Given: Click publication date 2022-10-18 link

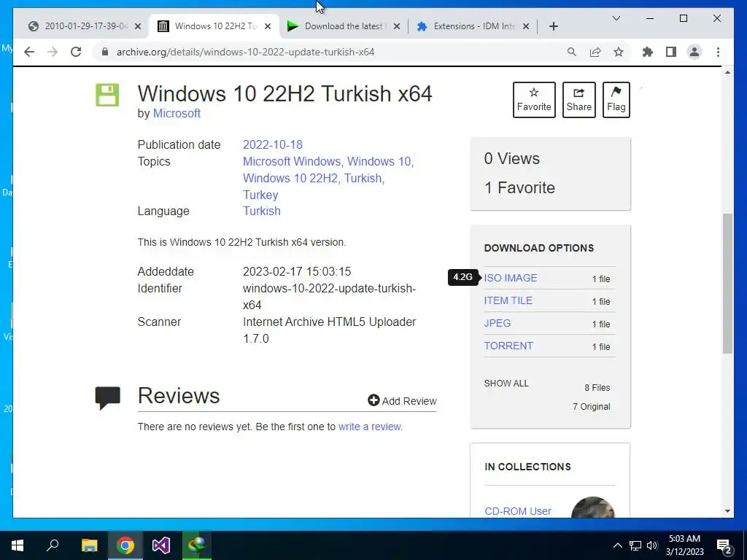Looking at the screenshot, I should coord(273,145).
